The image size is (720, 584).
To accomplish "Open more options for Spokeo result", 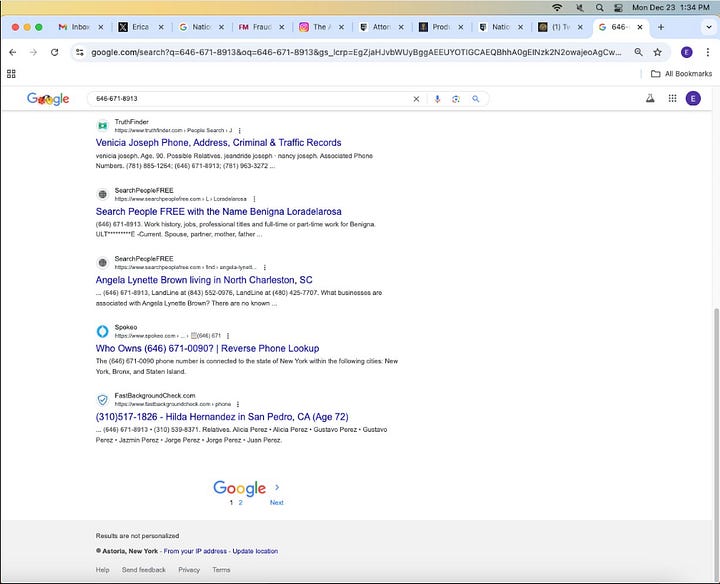I will (228, 336).
